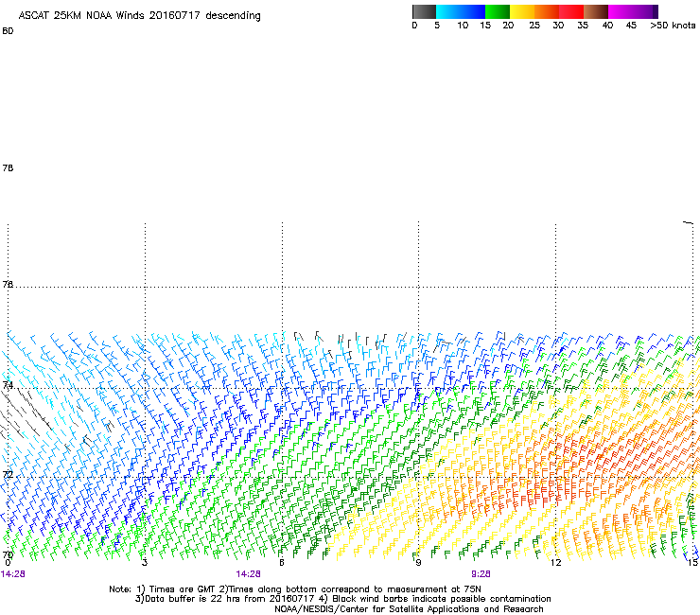
Task: Click the latitude label 80 on the left axis
Action: (8, 31)
